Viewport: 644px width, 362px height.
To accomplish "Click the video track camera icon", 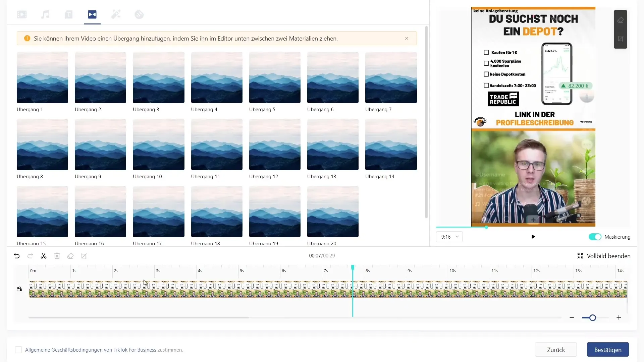I will click(19, 289).
